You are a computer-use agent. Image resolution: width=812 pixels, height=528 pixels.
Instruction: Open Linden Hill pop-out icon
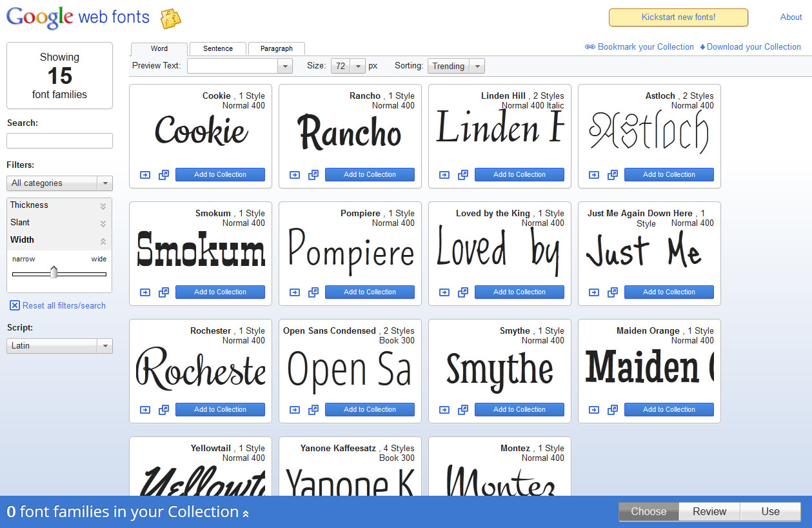pos(463,175)
